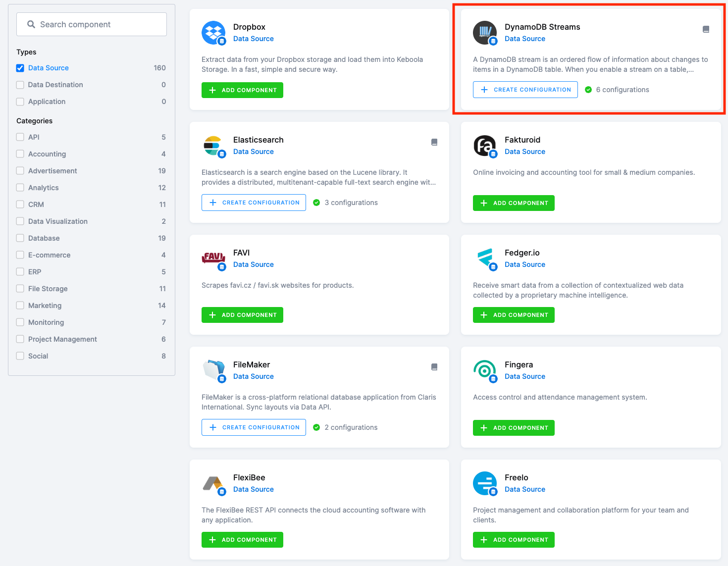Open the Dropbox component title
Viewport: 728px width, 566px height.
(x=249, y=27)
